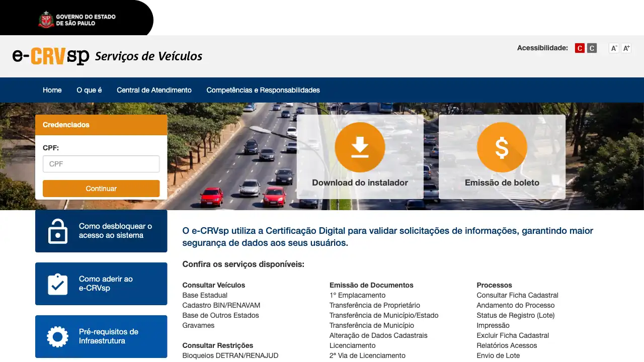The width and height of the screenshot is (644, 362).
Task: Click Consultar Ficha Cadastral text
Action: pyautogui.click(x=518, y=295)
